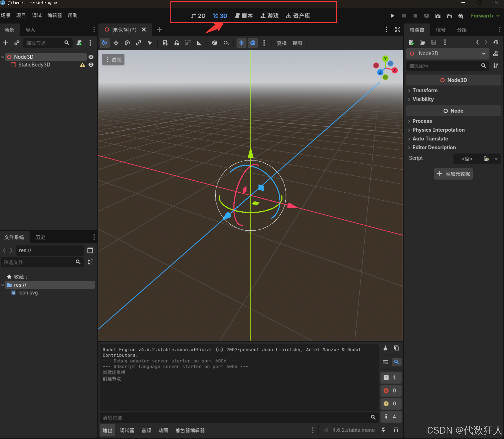Click the attach script icon in Scene dock
This screenshot has width=504, height=439.
[x=79, y=43]
